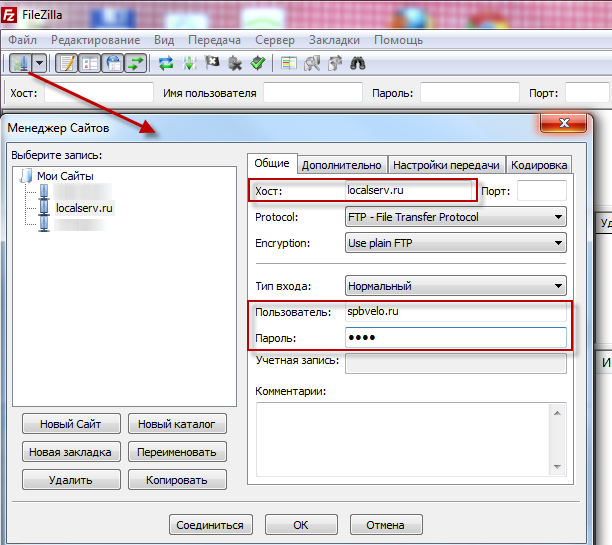The image size is (612, 545).
Task: Click comments scrollbar down arrow
Action: tap(557, 467)
